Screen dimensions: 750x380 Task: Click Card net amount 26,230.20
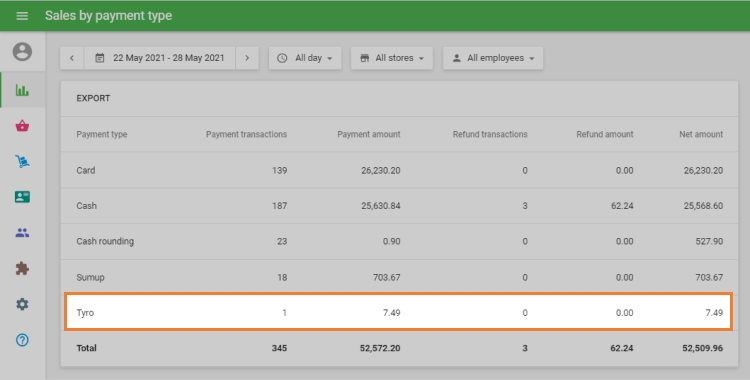[x=703, y=170]
